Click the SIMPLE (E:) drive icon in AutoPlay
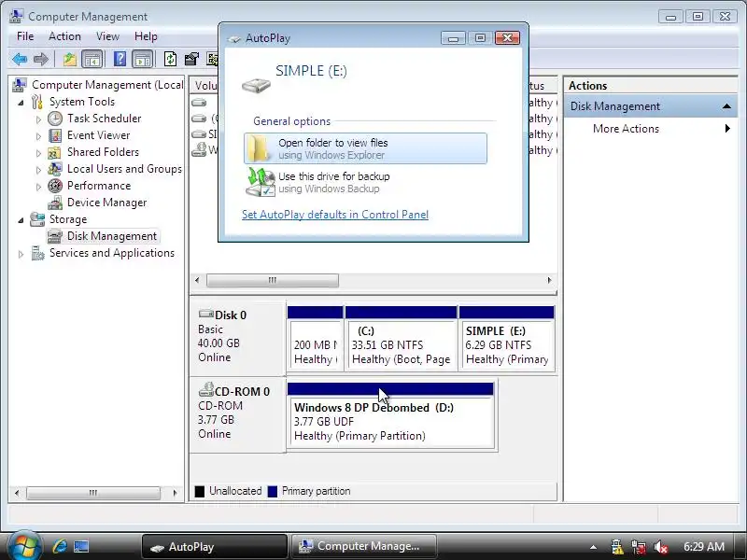This screenshot has height=560, width=747. pyautogui.click(x=256, y=86)
